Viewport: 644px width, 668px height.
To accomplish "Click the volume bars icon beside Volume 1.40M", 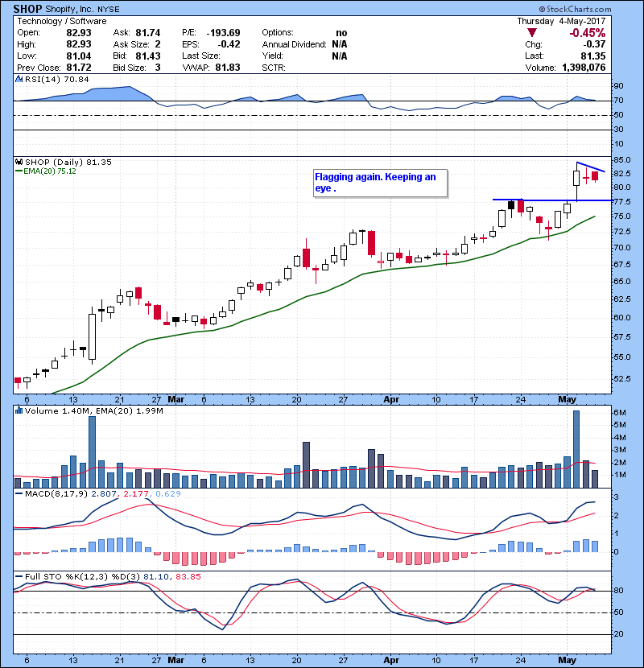I will pyautogui.click(x=19, y=410).
